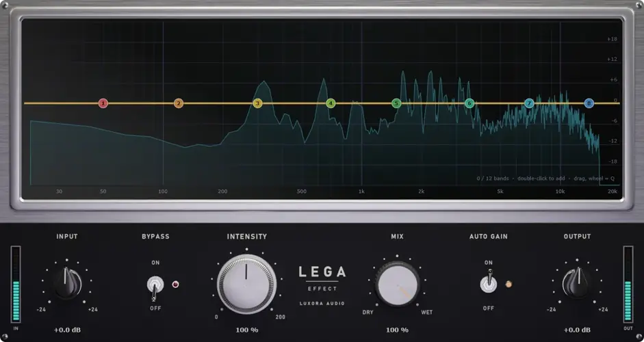Flip the Auto Gain toggle switch
Image resolution: width=644 pixels, height=342 pixels.
coord(489,282)
